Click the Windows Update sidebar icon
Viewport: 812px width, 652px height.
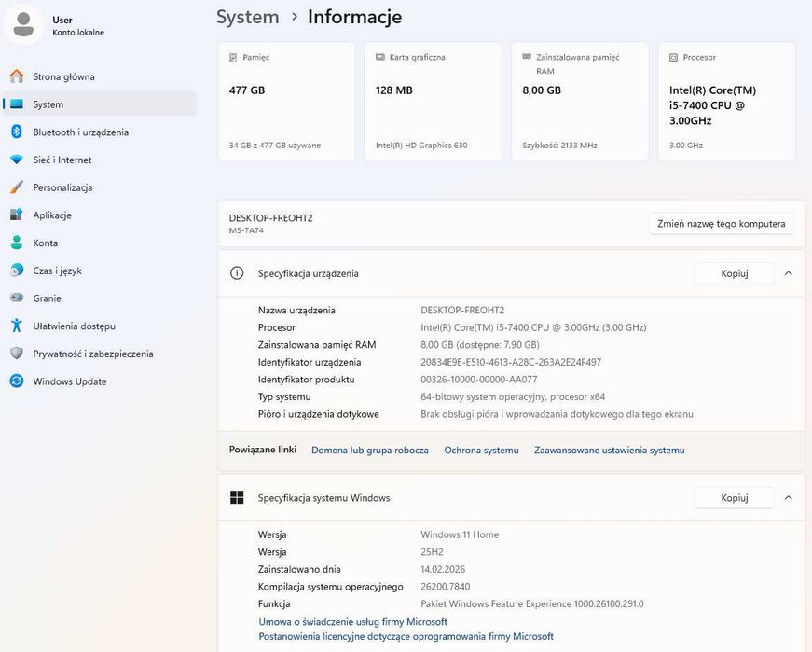(x=16, y=381)
